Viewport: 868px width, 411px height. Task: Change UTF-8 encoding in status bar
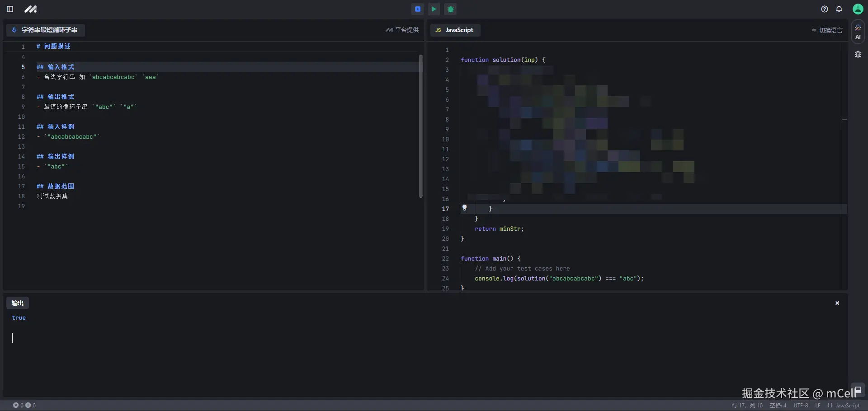801,406
